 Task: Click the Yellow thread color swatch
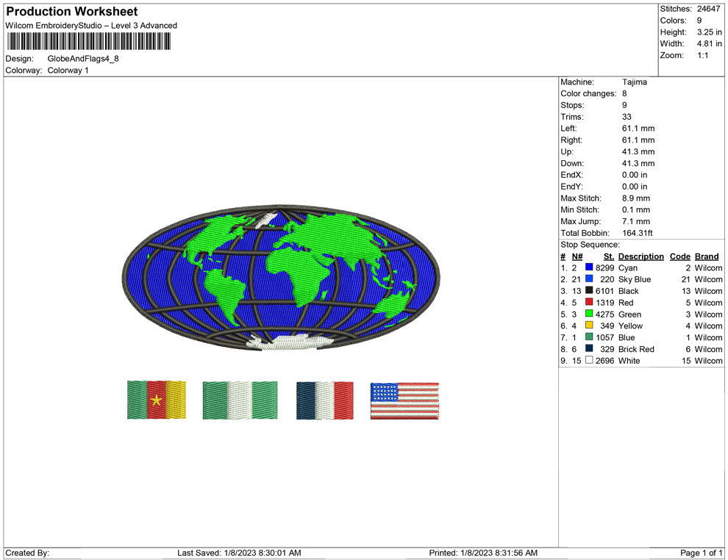pyautogui.click(x=589, y=326)
